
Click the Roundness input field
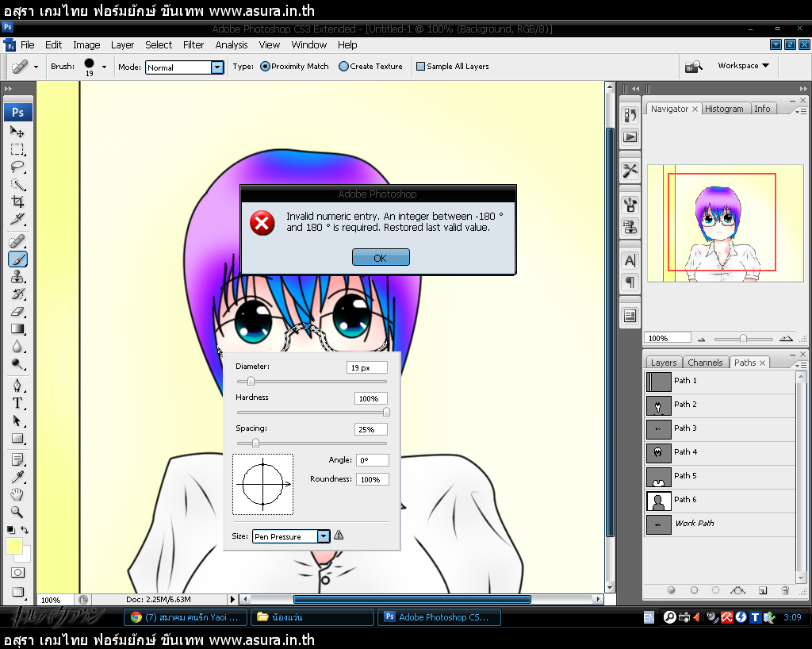tap(373, 479)
